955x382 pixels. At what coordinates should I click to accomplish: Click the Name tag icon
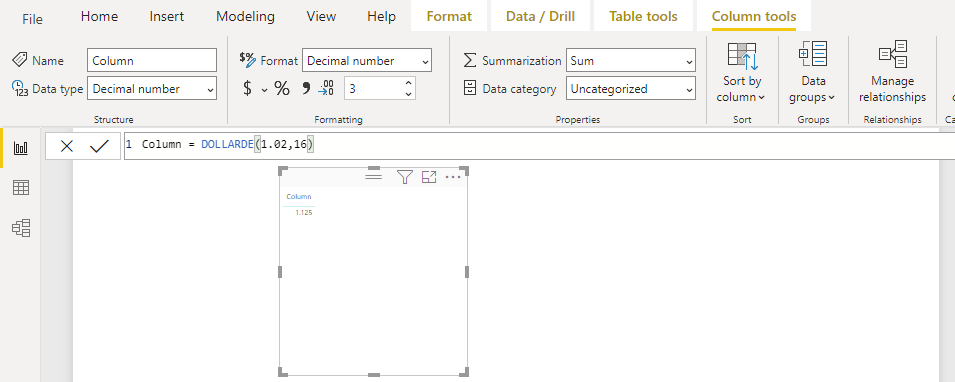(19, 60)
